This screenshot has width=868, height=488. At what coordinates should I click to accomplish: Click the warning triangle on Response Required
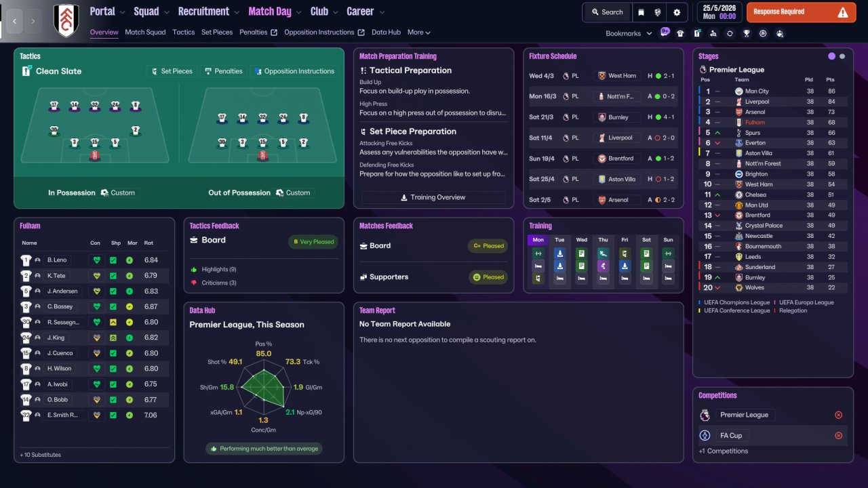click(x=842, y=12)
